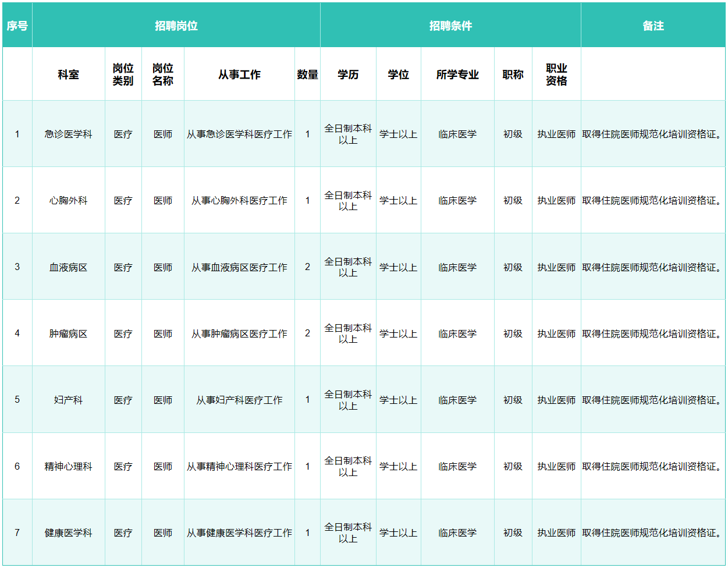
Task: Select the 备注 column header
Action: (653, 26)
